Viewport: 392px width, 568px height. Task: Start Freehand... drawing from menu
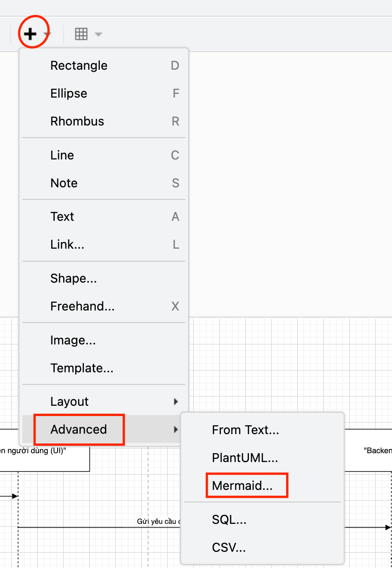[x=82, y=306]
